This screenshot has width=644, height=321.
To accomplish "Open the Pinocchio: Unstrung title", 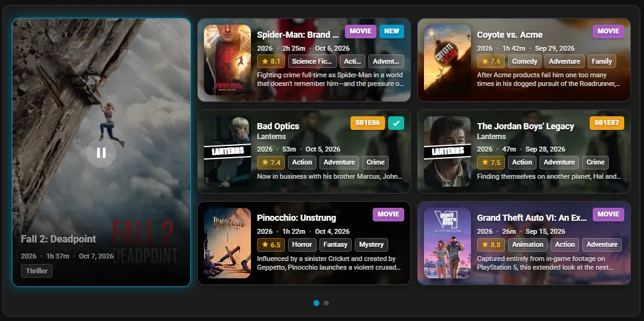I will pyautogui.click(x=297, y=218).
